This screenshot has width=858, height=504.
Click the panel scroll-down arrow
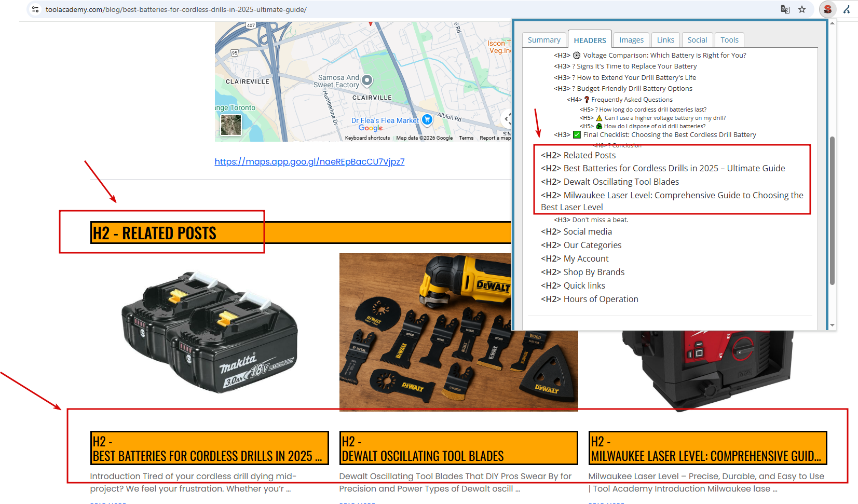[832, 325]
